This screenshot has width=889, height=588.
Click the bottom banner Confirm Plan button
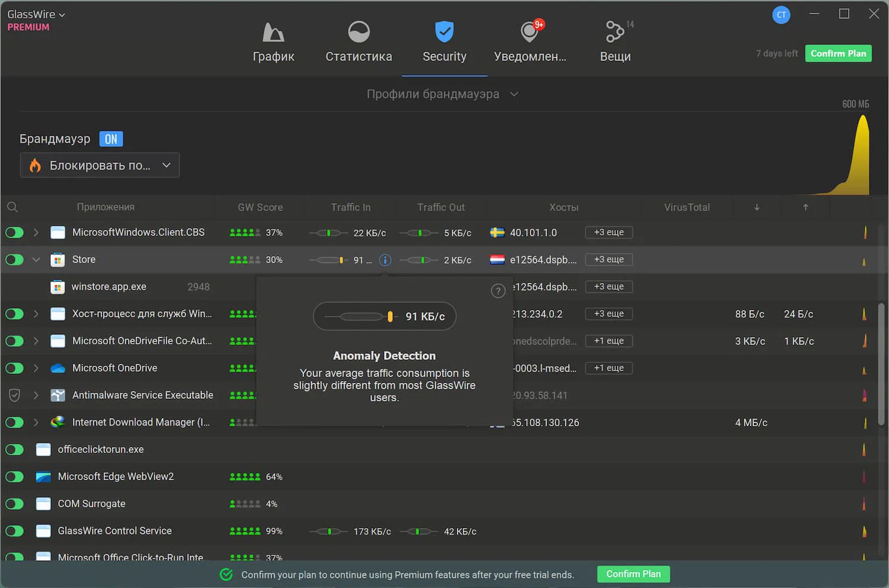(633, 574)
